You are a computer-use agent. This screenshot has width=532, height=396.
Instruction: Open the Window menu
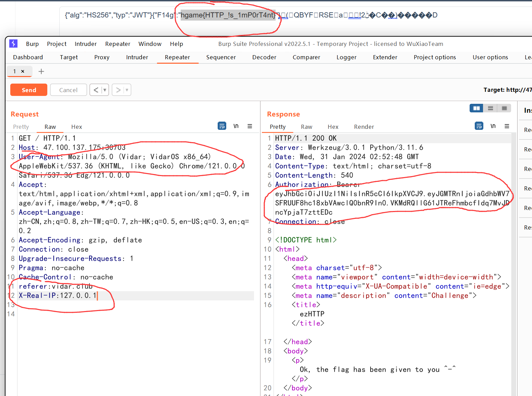(150, 44)
